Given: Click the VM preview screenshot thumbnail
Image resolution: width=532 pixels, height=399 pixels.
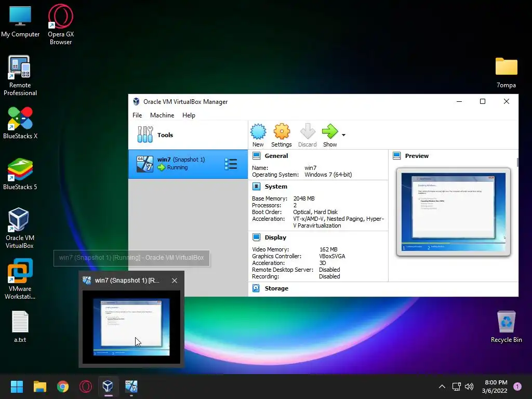Looking at the screenshot, I should point(453,212).
